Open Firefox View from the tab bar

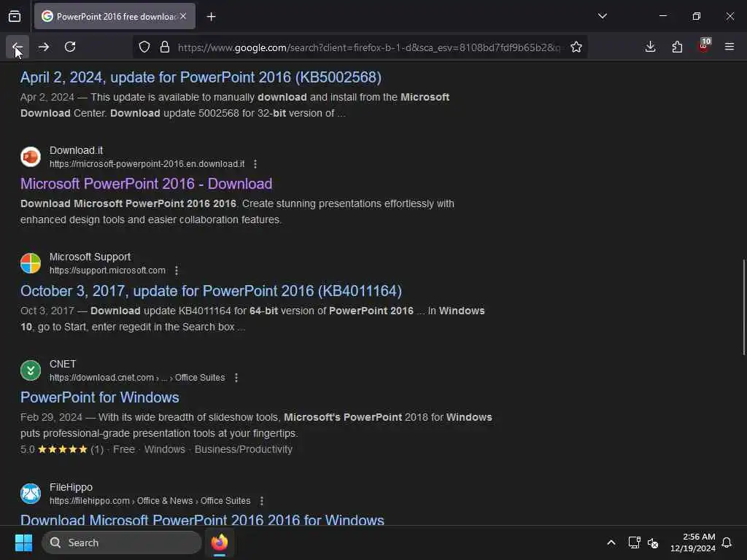(15, 16)
